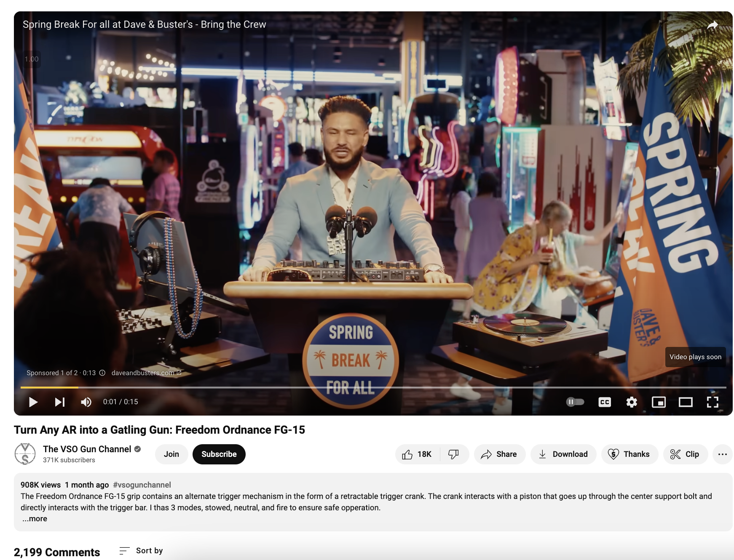Switch to theater mode view
The width and height of the screenshot is (734, 560).
685,402
